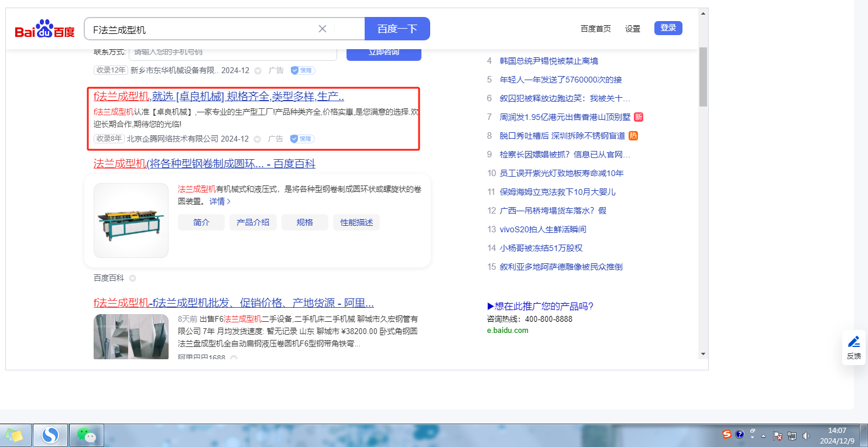Clear the search box with the X icon
Screen dimensions: 868x447
[322, 29]
